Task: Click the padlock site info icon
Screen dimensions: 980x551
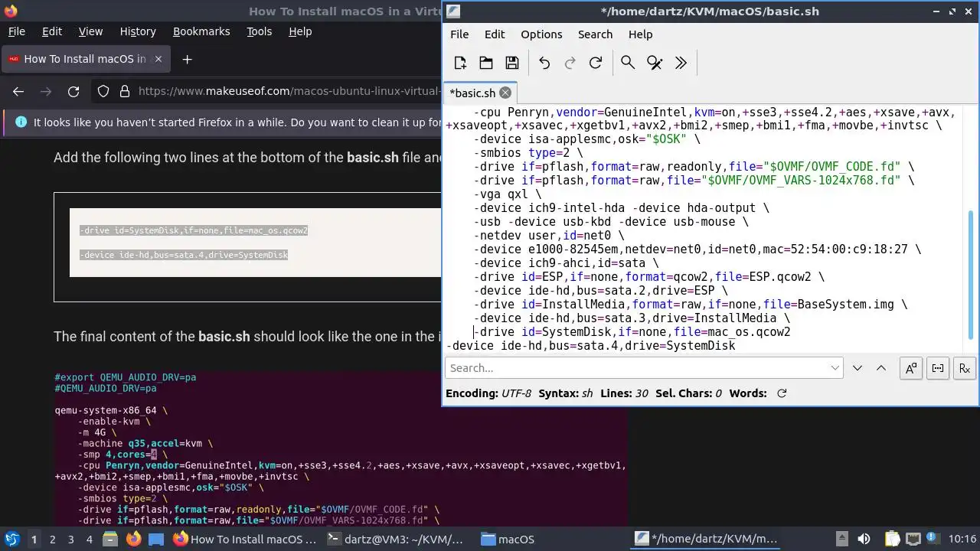Action: click(x=125, y=92)
